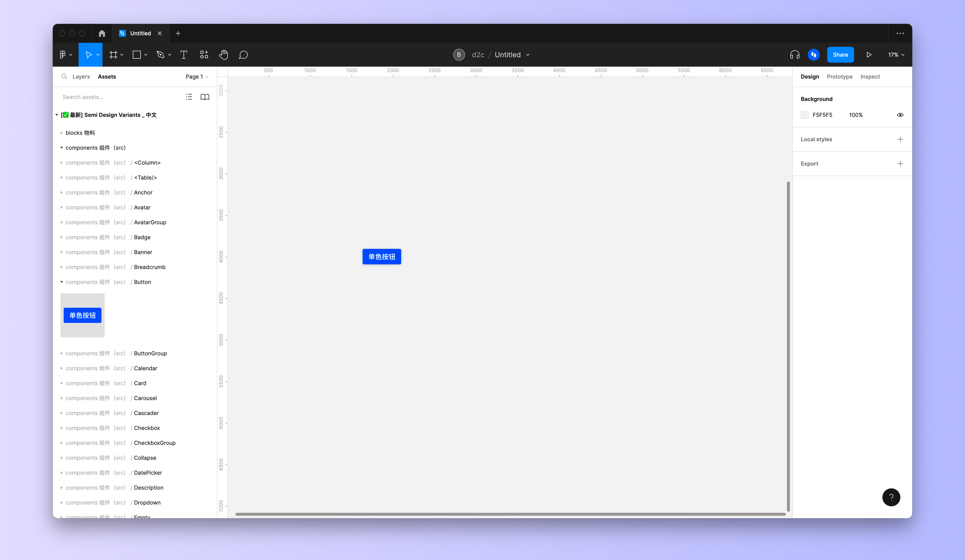Image resolution: width=965 pixels, height=560 pixels.
Task: Click the blue collaborator avatar icon
Action: [x=814, y=55]
